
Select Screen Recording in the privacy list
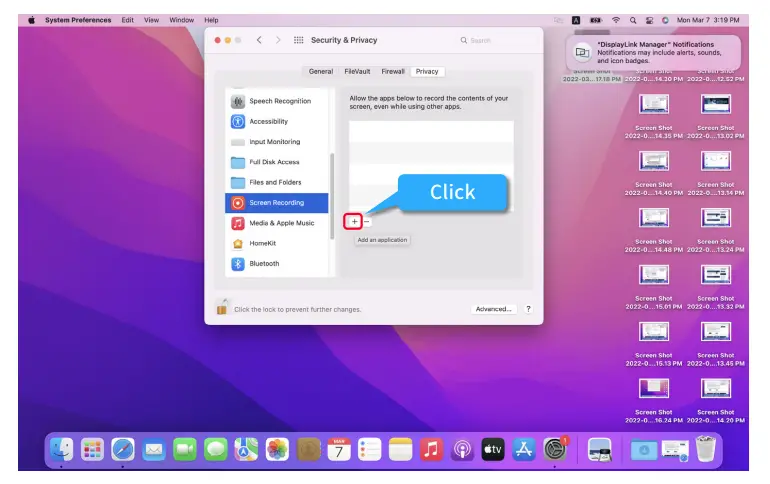pos(277,203)
